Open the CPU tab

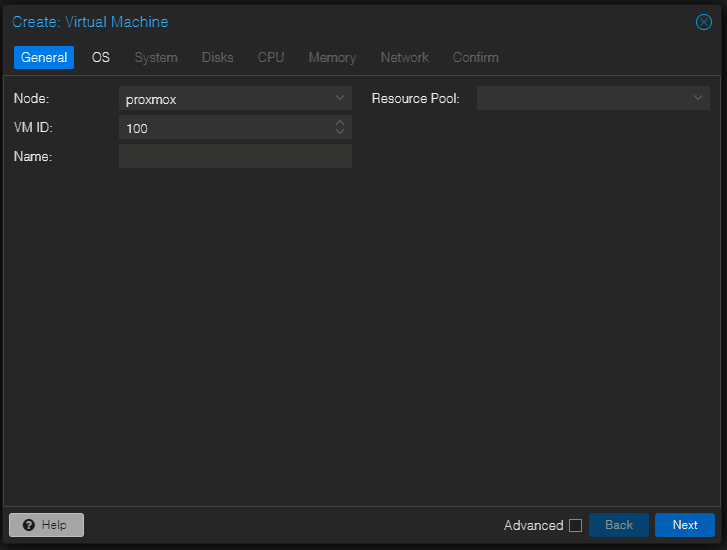pos(271,58)
